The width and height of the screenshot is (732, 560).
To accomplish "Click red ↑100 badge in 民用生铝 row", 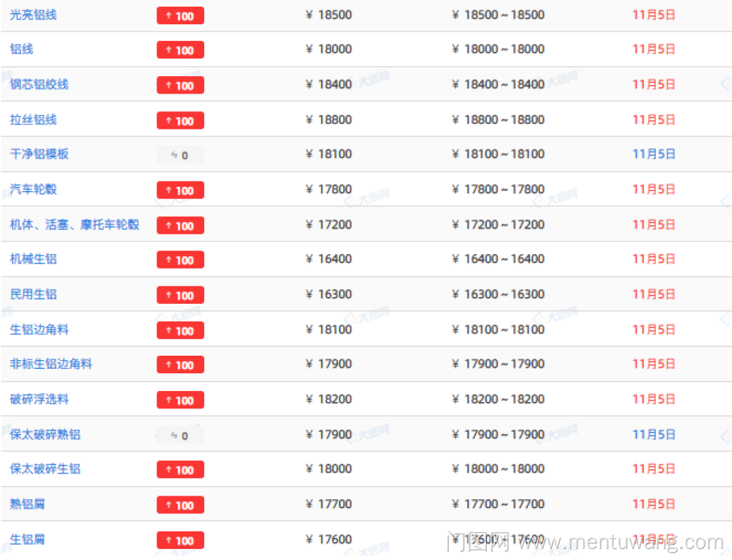I will click(180, 295).
